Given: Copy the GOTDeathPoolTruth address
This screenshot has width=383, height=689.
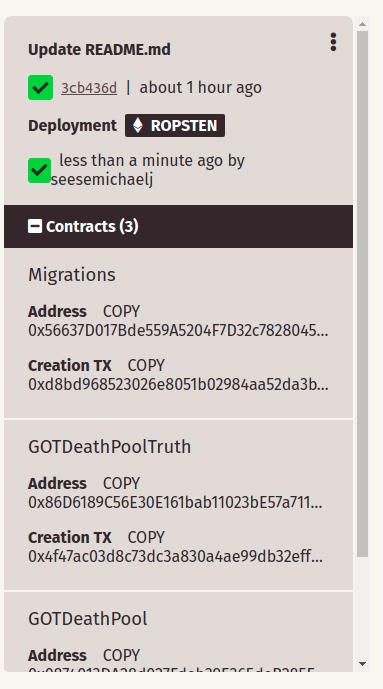Looking at the screenshot, I should (x=121, y=483).
